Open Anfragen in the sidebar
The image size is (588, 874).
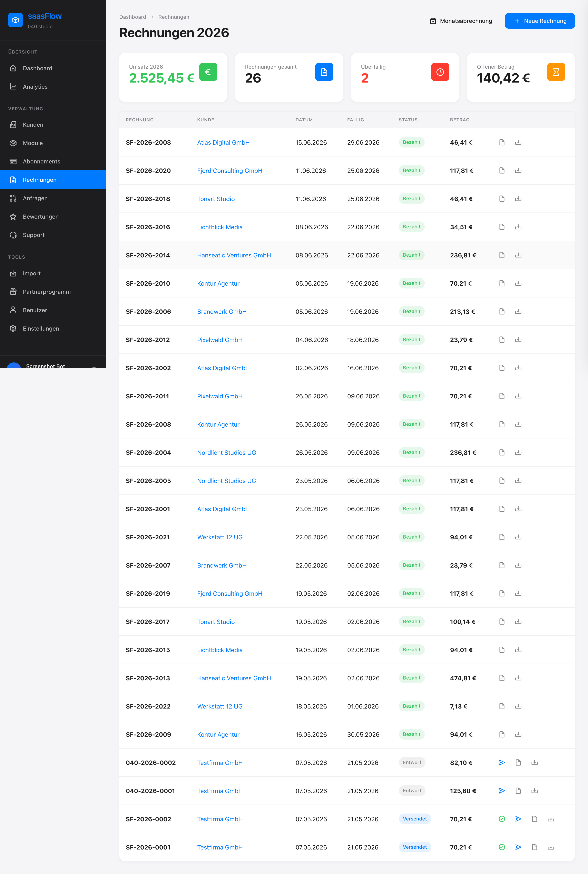[x=53, y=198]
